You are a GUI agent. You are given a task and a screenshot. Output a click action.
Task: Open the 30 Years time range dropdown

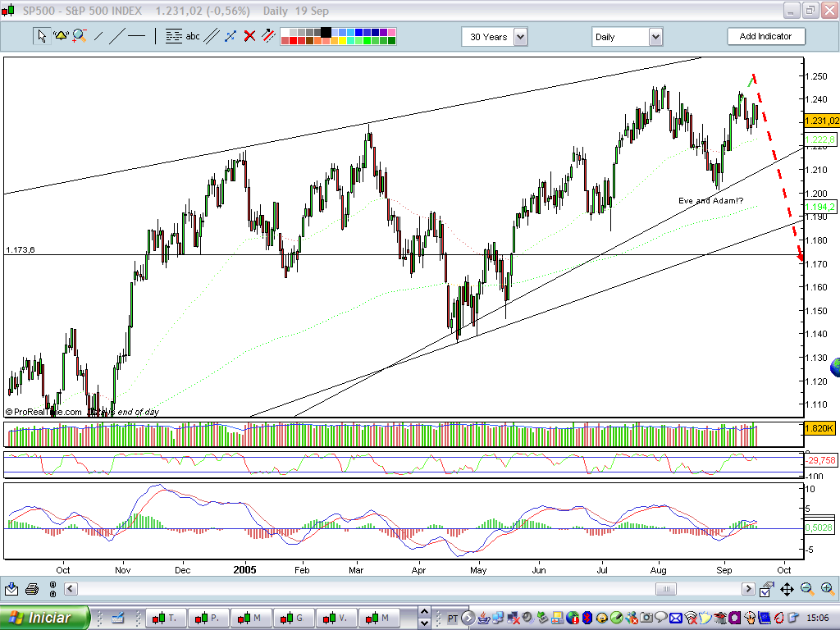point(521,36)
